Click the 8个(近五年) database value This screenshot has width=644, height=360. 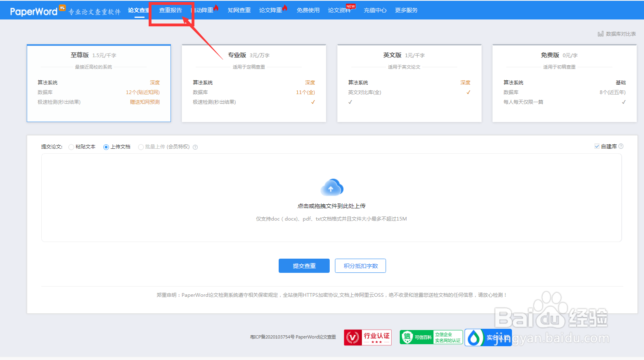(x=612, y=92)
